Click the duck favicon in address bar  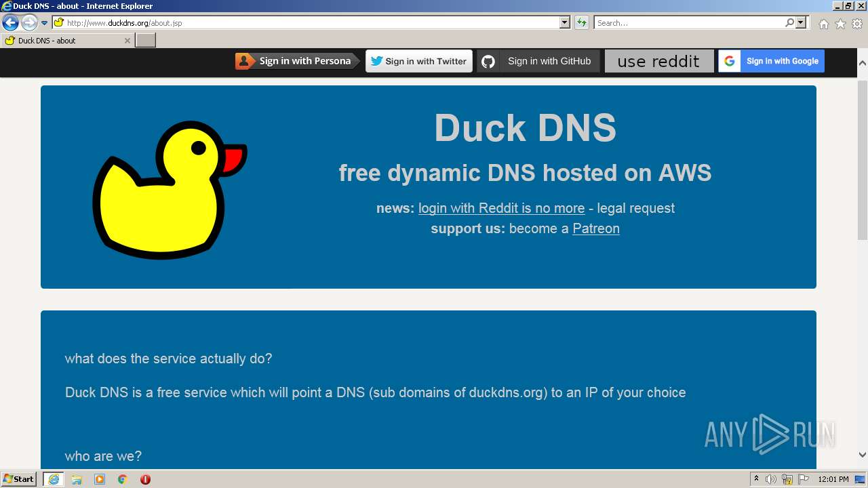click(x=59, y=22)
